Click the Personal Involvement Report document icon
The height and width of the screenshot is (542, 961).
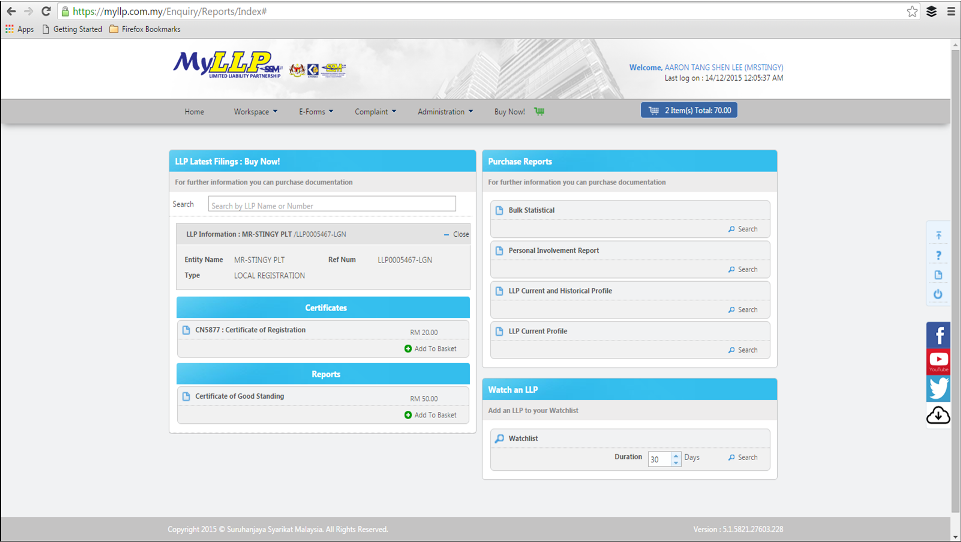[499, 250]
